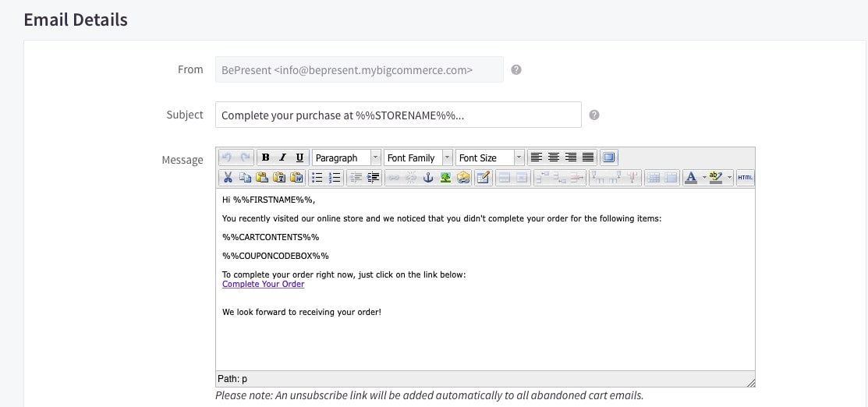Insert an unordered bullet list

pyautogui.click(x=317, y=178)
